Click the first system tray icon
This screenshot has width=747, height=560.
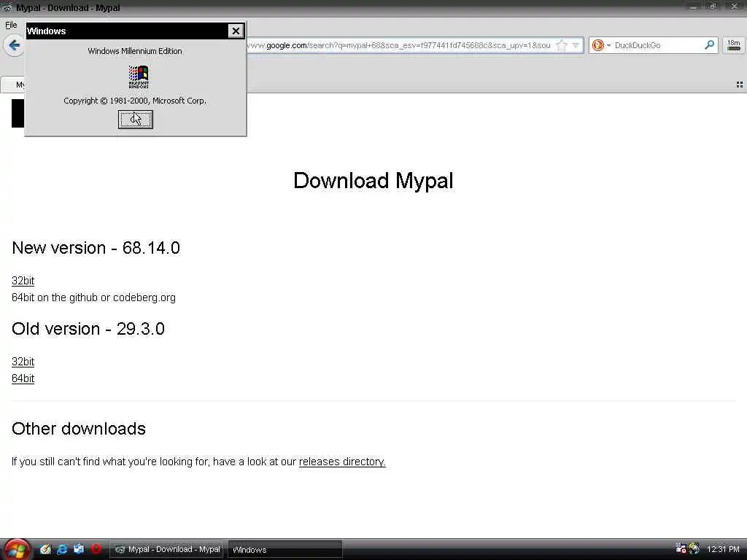681,548
